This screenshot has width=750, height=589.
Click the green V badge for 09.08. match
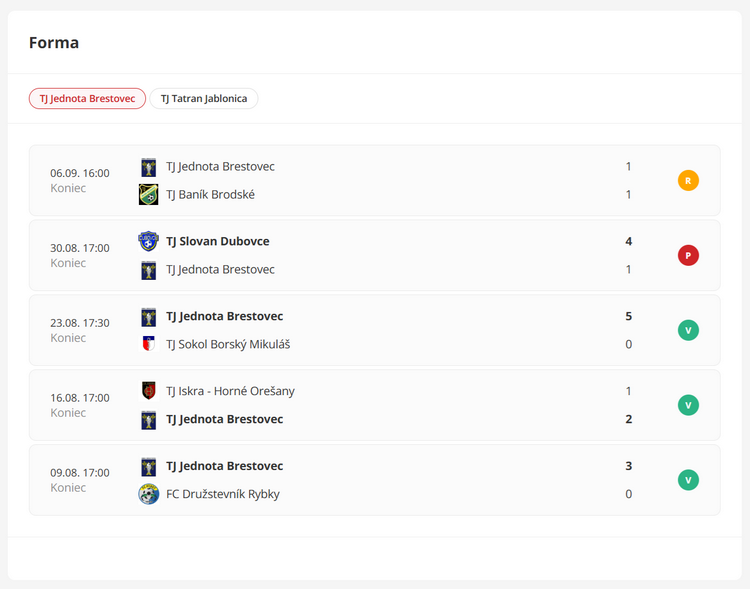tap(688, 480)
